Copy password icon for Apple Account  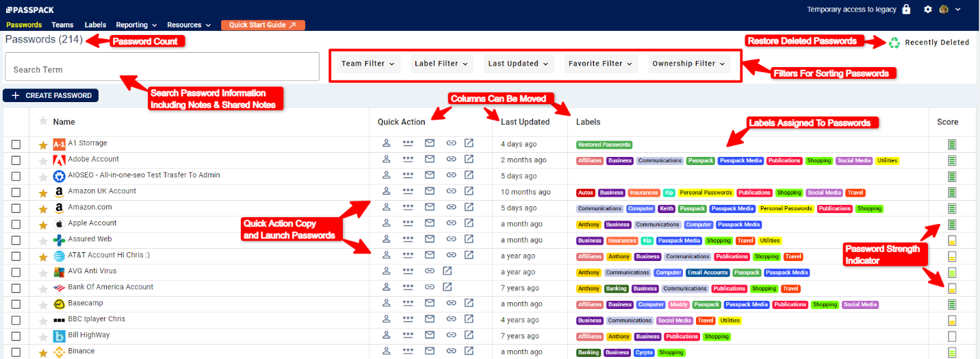pos(408,223)
